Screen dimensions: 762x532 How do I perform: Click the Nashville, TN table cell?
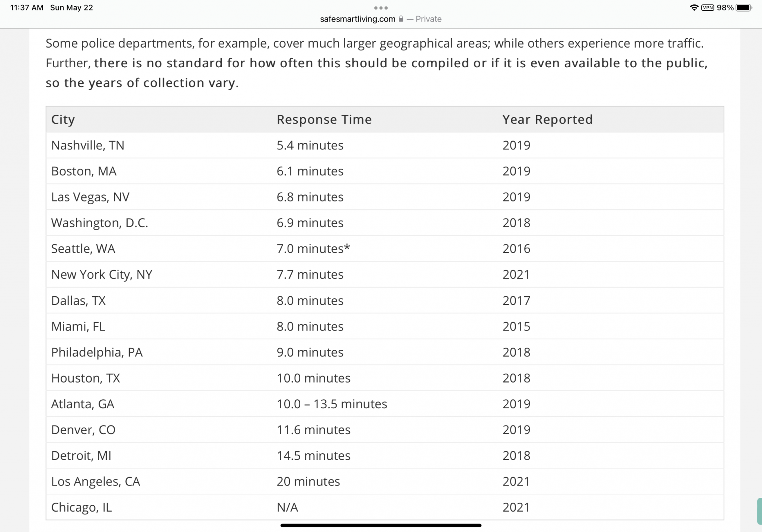pyautogui.click(x=88, y=145)
